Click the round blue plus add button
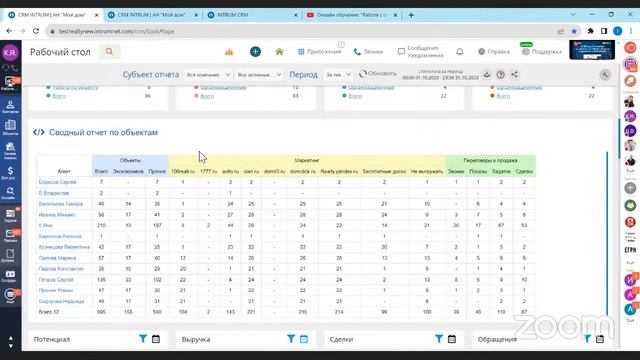 256,52
